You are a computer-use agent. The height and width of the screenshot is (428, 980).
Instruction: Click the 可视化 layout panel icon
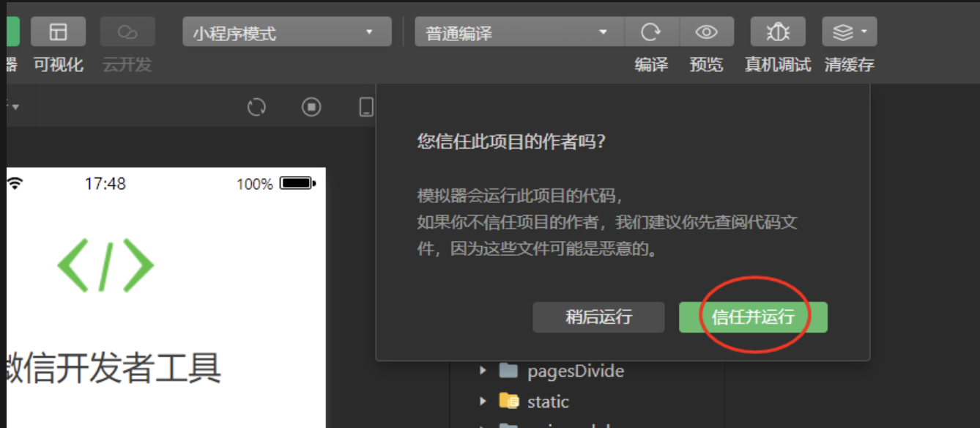click(58, 32)
